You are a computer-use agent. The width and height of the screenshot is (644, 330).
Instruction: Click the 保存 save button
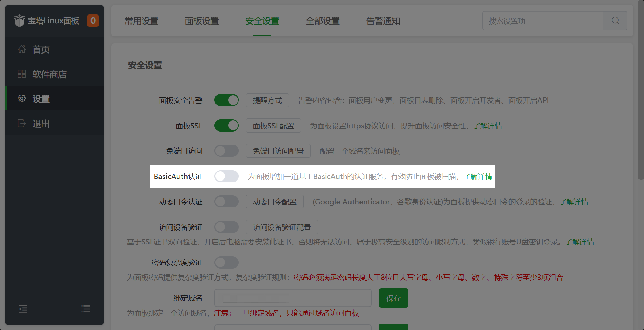coord(393,298)
